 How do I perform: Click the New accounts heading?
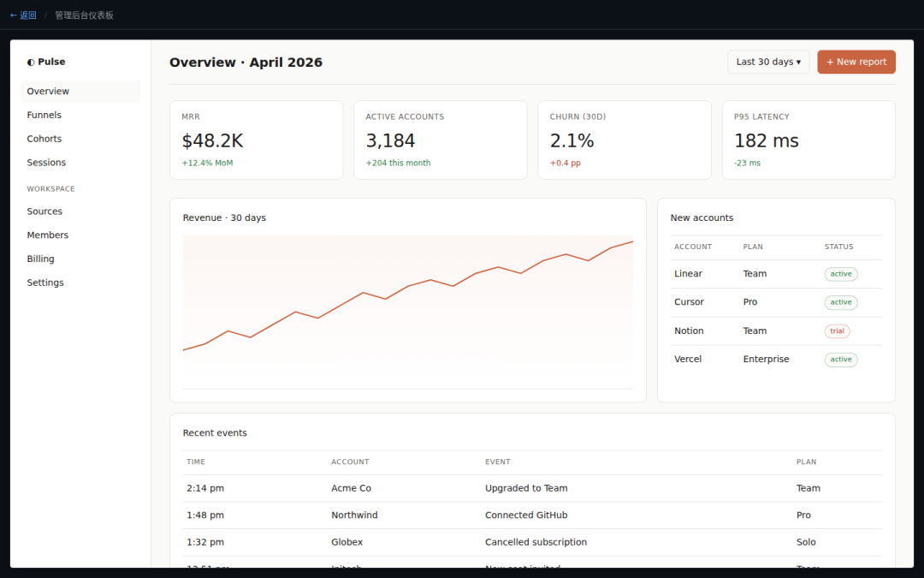pyautogui.click(x=702, y=217)
